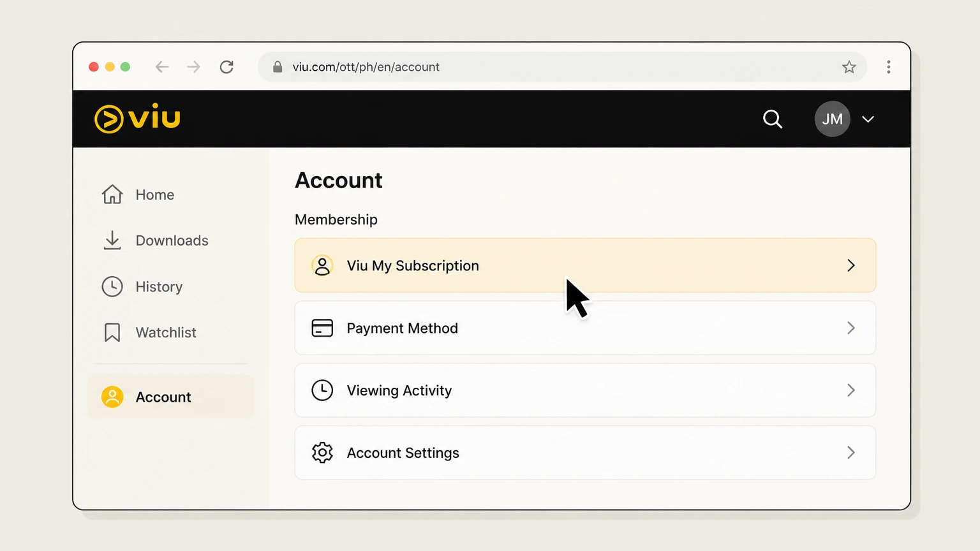Click the Viewing Activity clock icon

pyautogui.click(x=322, y=390)
